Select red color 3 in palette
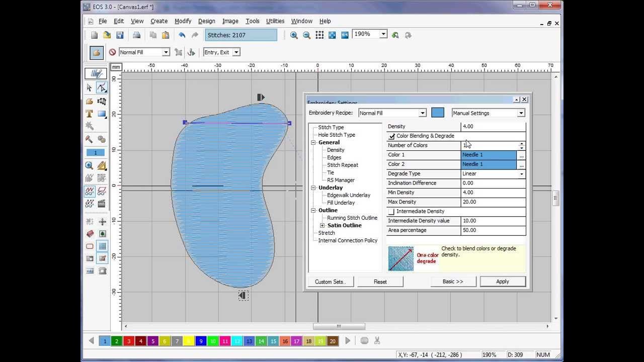 pyautogui.click(x=129, y=341)
